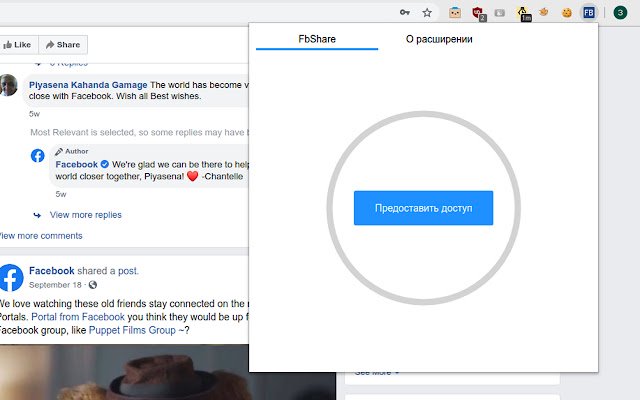Open Facebook page name on shared post
Viewport: 640px width, 400px height.
coord(52,271)
